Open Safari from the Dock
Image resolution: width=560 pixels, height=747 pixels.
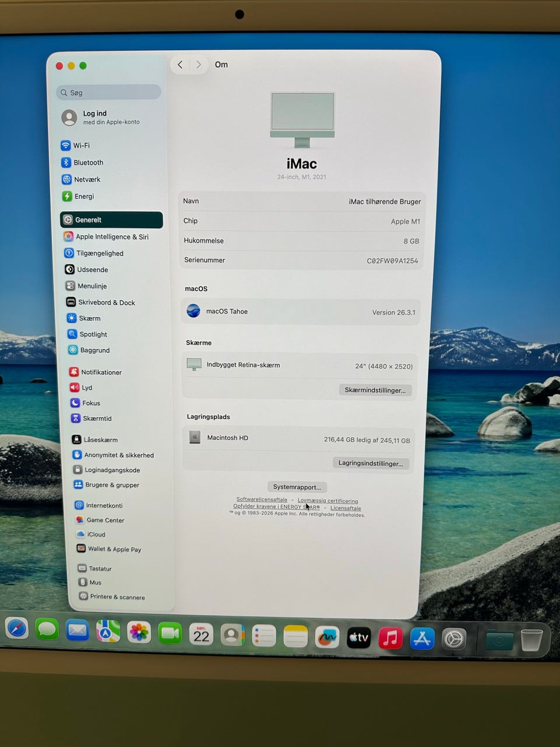click(17, 629)
